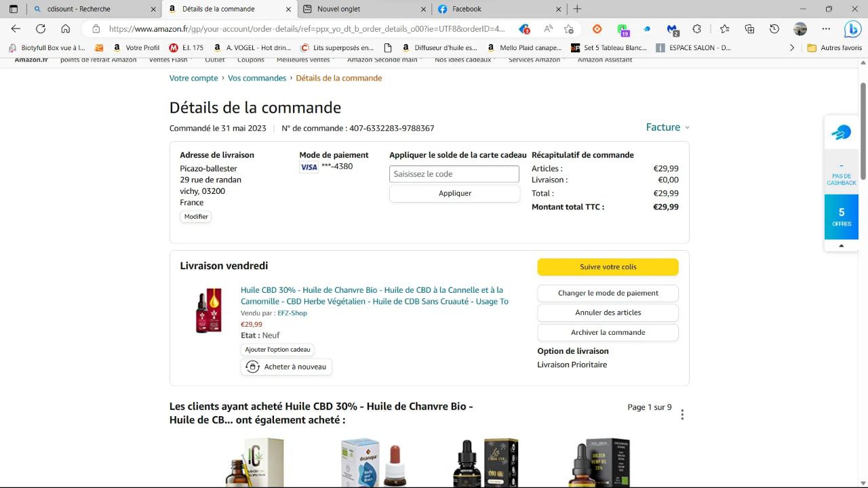The height and width of the screenshot is (488, 868).
Task: Reload the current Amazon page
Action: click(41, 28)
